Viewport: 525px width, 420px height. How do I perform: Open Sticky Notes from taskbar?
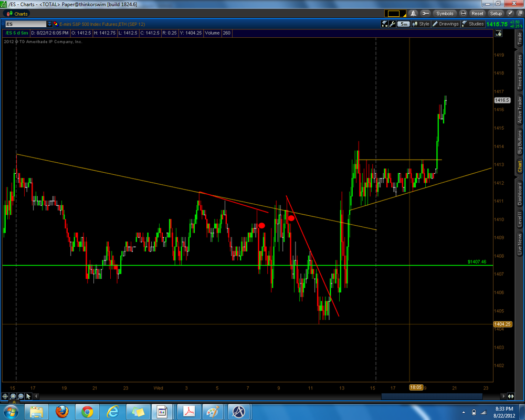(x=138, y=412)
